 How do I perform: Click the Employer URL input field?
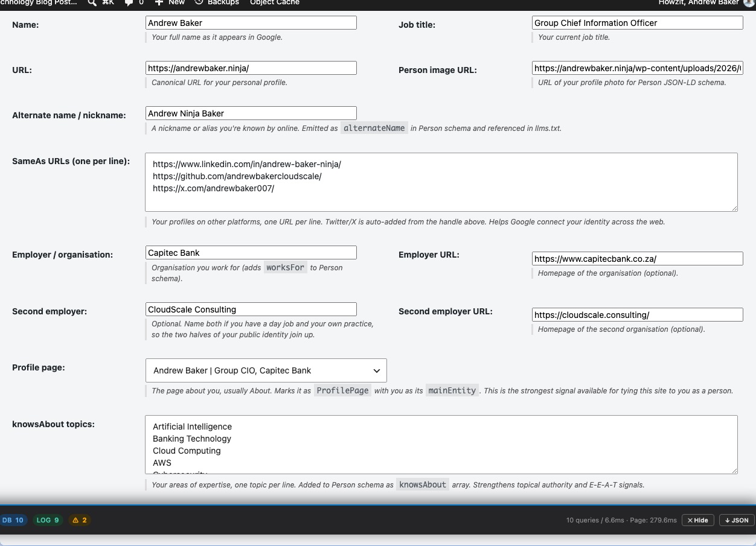638,259
